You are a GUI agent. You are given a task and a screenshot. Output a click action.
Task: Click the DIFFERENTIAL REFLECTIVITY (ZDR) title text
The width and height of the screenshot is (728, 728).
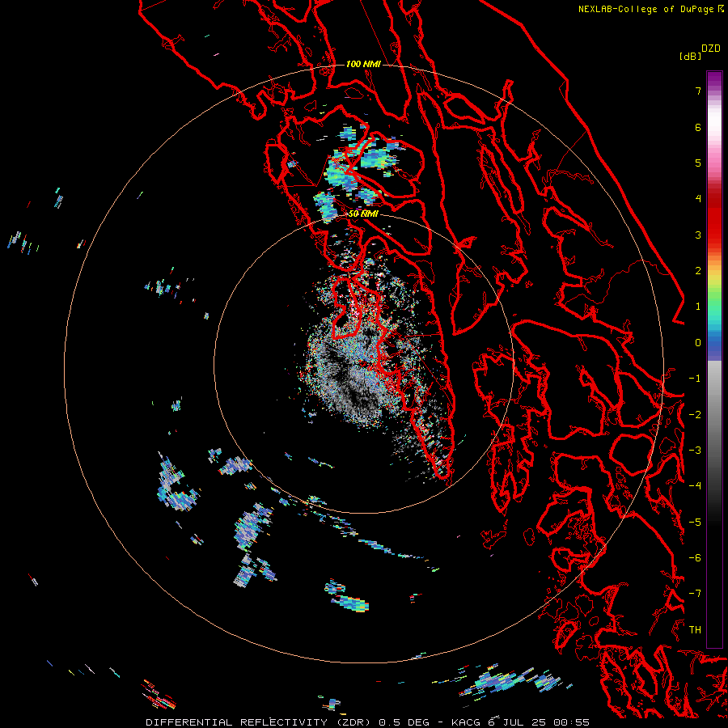pos(258,722)
